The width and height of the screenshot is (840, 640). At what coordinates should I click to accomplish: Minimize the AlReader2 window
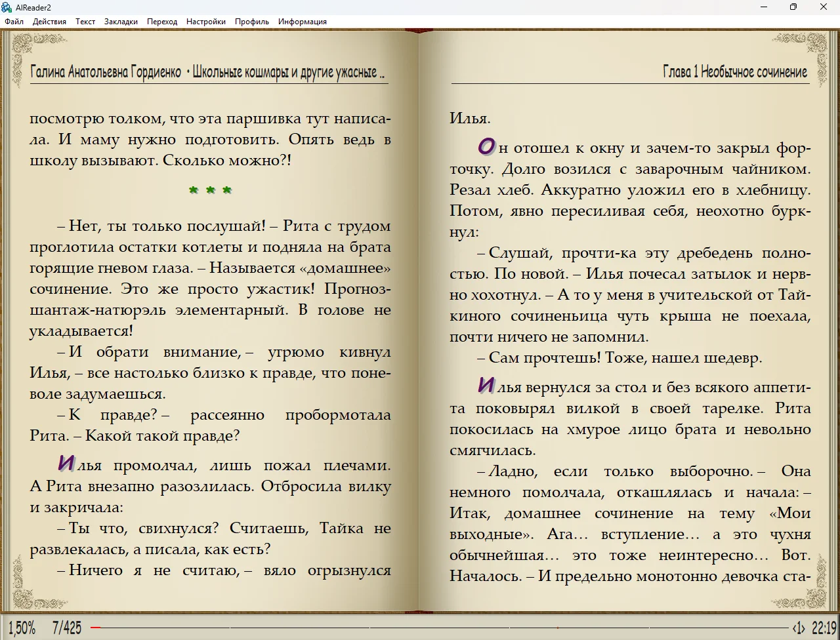764,7
